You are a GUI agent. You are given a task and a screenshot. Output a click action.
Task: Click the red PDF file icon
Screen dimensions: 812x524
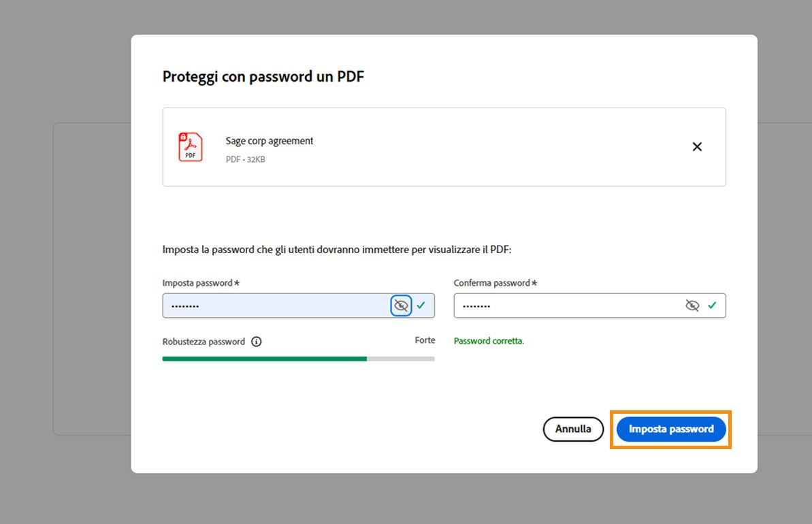190,146
